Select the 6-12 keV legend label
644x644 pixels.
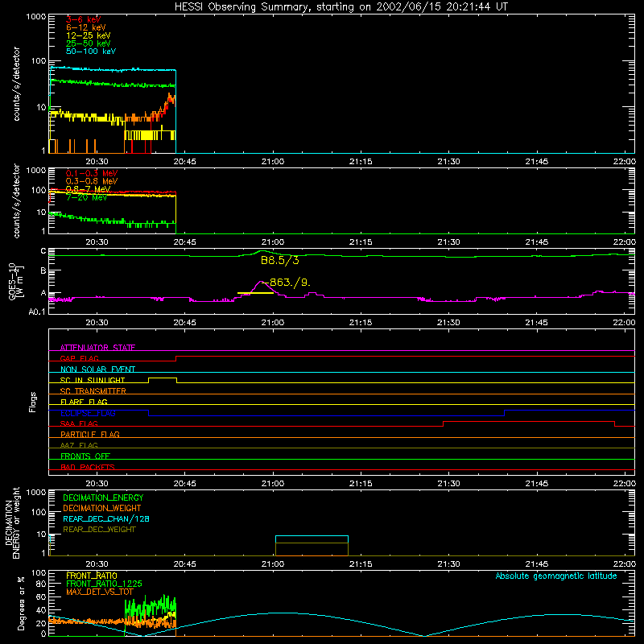(86, 27)
